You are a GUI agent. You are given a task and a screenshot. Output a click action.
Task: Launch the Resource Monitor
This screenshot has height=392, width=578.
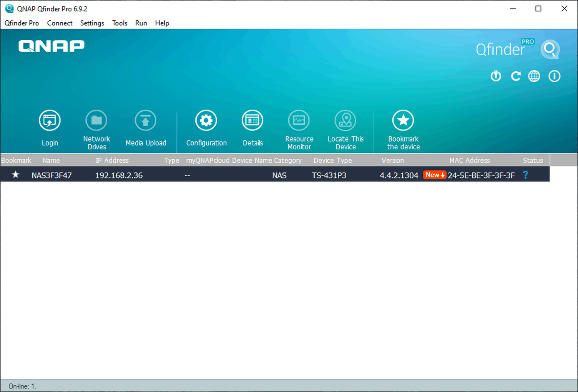pyautogui.click(x=299, y=121)
